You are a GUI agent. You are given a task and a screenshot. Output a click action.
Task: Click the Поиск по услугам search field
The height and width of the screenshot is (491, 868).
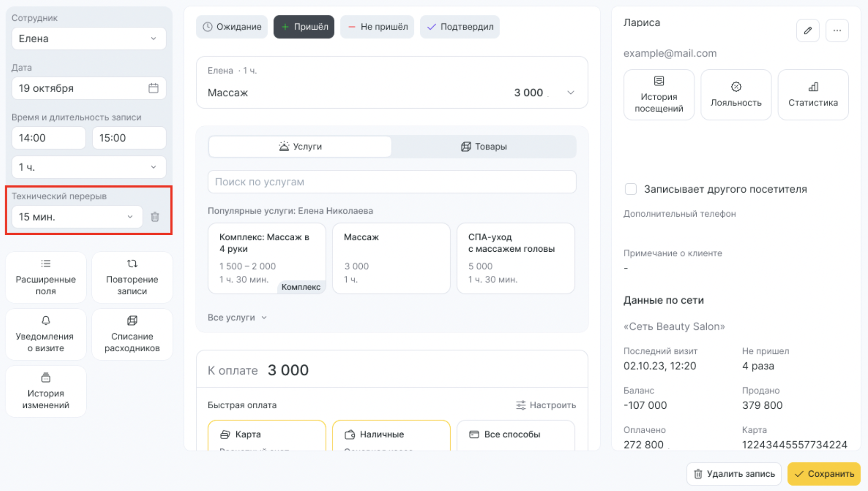392,182
